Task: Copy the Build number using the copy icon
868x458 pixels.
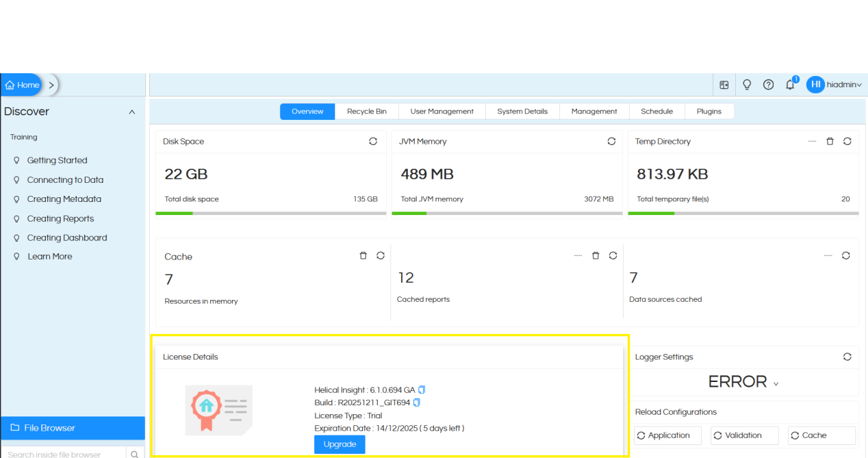Action: coord(416,403)
